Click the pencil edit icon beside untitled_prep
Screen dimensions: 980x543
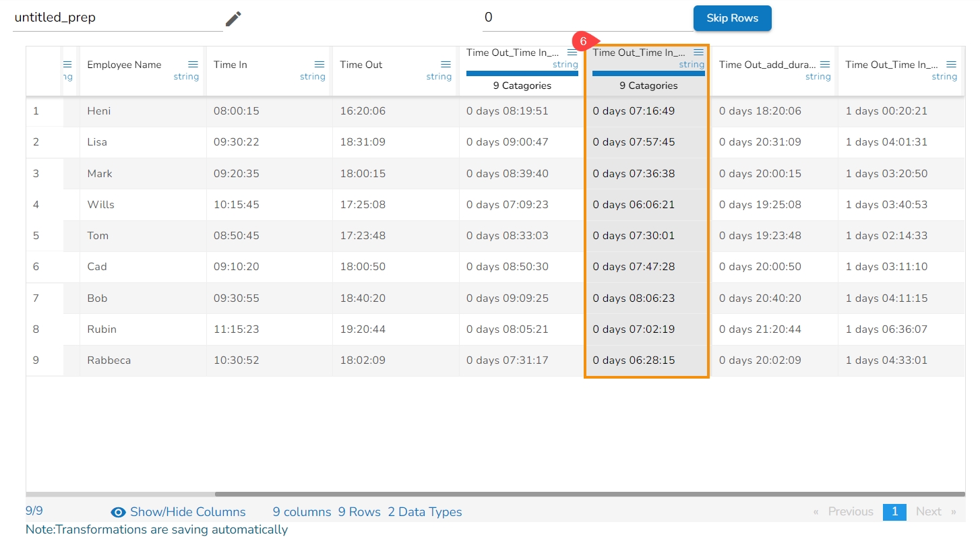pyautogui.click(x=233, y=19)
